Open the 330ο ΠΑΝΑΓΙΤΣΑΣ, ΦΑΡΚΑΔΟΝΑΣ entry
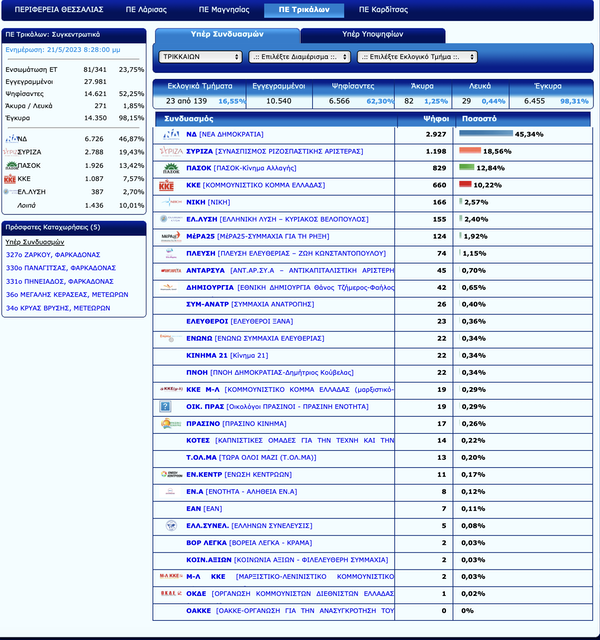 coord(61,268)
